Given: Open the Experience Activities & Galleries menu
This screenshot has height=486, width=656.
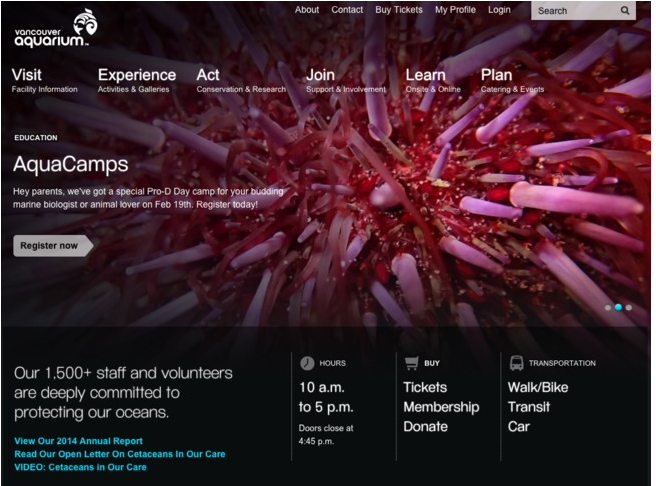Looking at the screenshot, I should [137, 80].
